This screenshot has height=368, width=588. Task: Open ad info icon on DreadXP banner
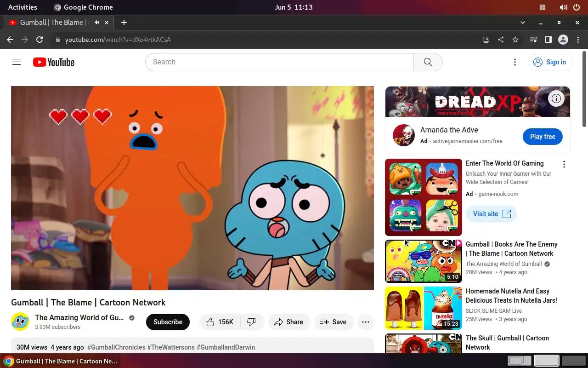(x=556, y=98)
